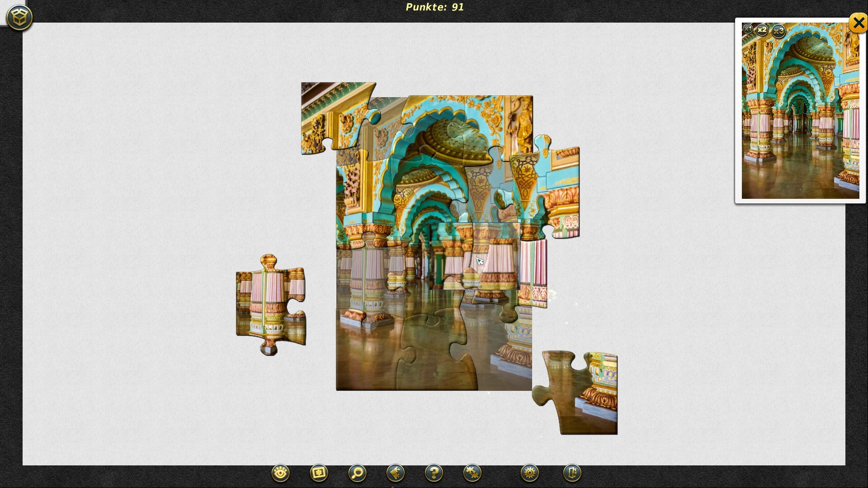Click the two linked puzzle pieces icon

point(472,473)
